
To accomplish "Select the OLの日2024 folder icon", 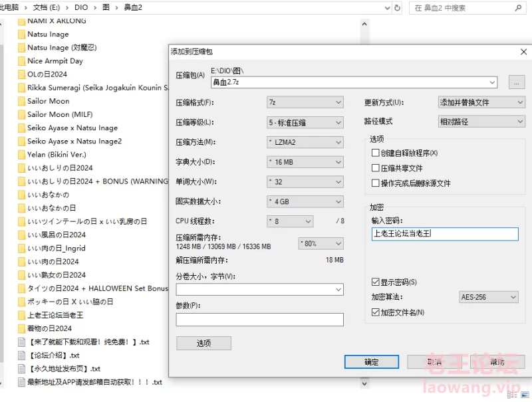I will pos(21,74).
